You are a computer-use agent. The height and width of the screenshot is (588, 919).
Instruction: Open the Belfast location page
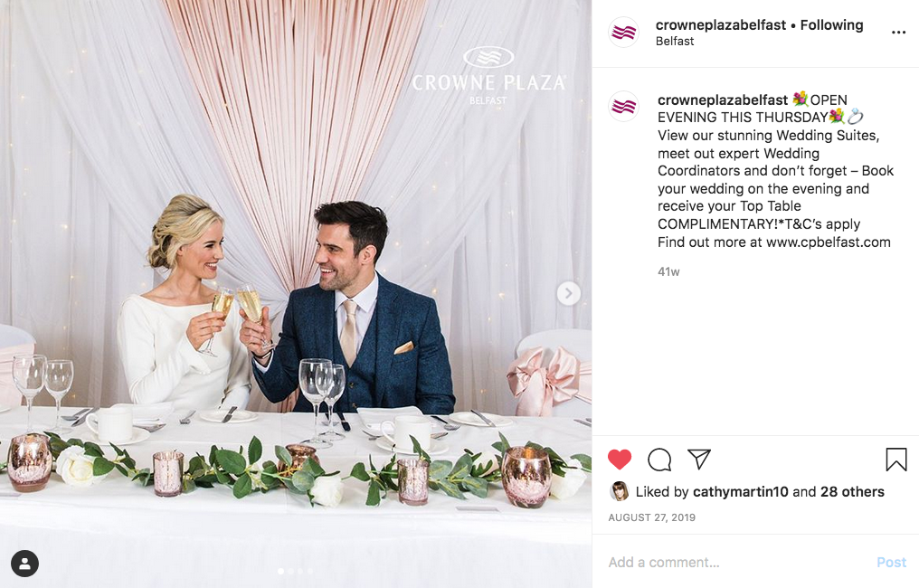click(675, 41)
